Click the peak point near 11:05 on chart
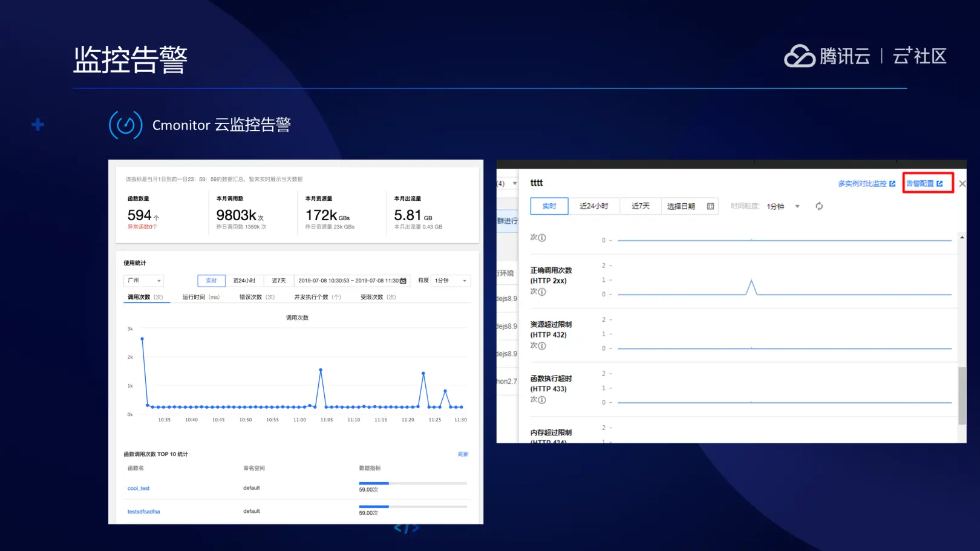 [x=321, y=370]
